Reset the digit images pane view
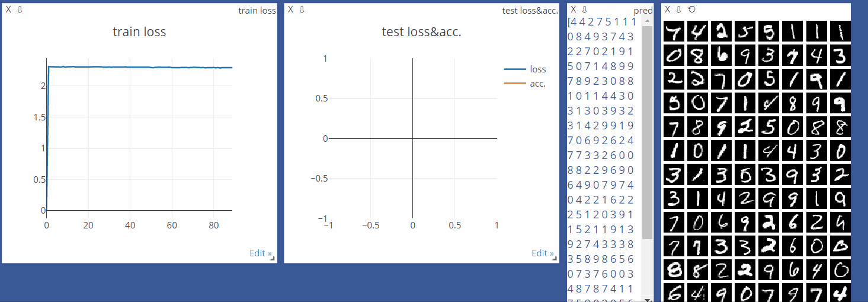 pyautogui.click(x=691, y=9)
